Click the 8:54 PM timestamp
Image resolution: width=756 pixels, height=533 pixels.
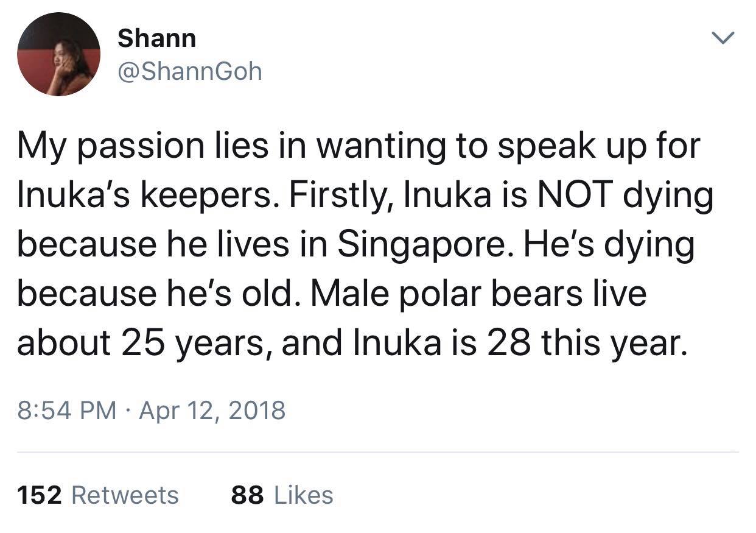[x=66, y=410]
